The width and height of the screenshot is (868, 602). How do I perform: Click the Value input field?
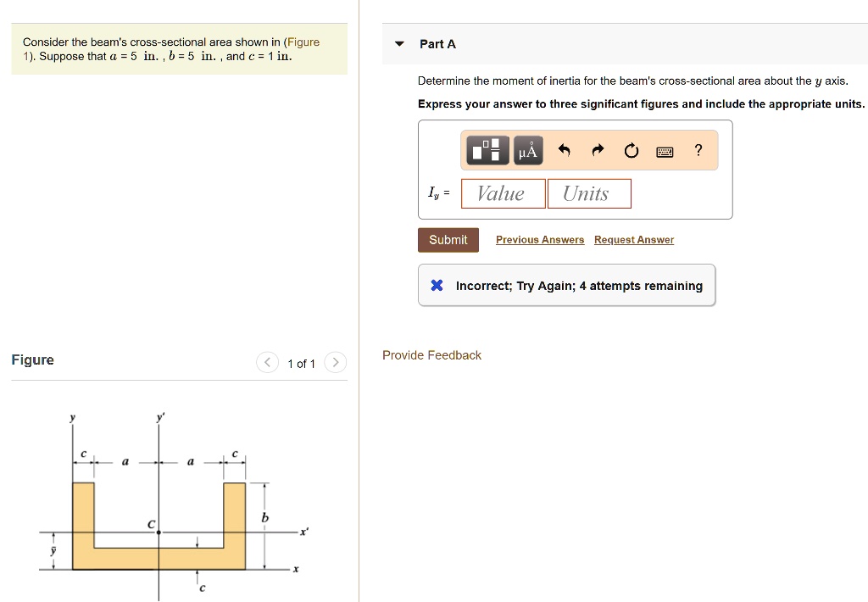click(x=503, y=193)
